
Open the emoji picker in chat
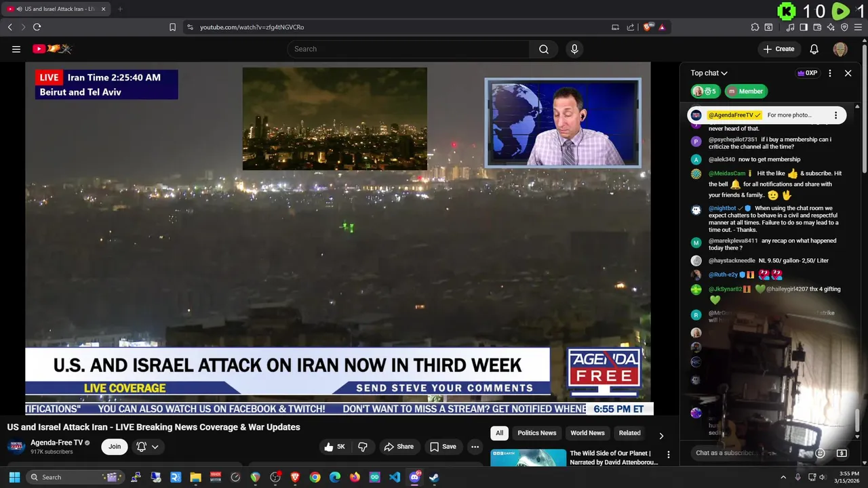coord(820,453)
